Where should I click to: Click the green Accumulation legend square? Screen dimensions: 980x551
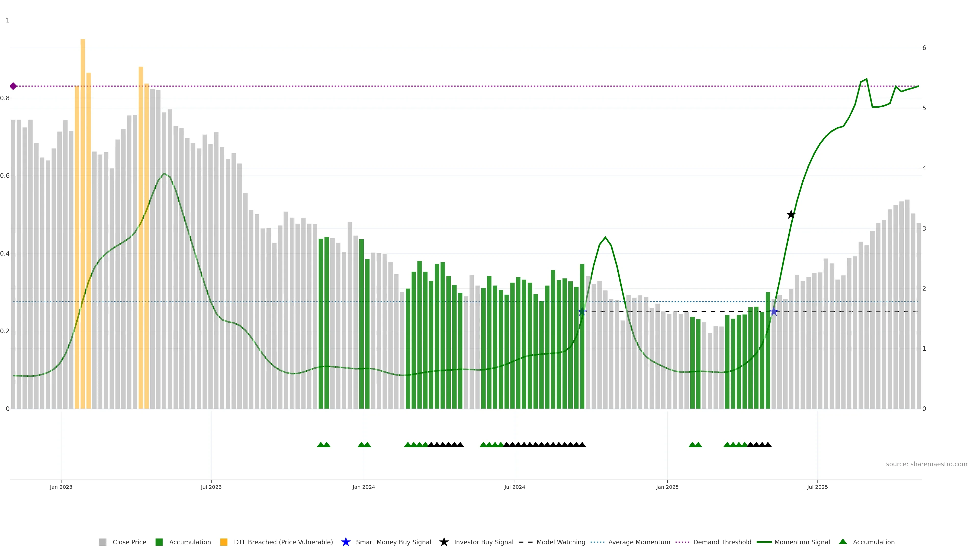click(x=159, y=542)
